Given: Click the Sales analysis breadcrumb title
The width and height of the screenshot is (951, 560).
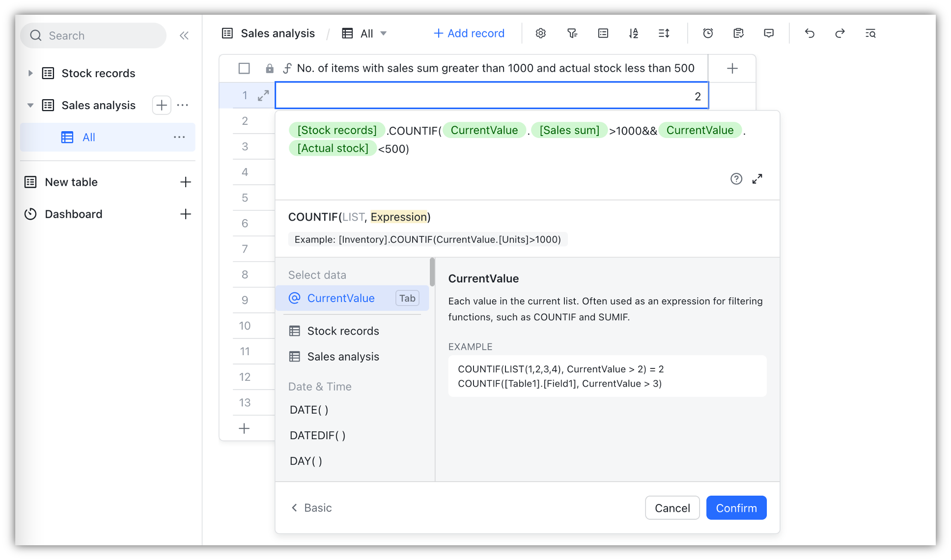Looking at the screenshot, I should [x=278, y=33].
